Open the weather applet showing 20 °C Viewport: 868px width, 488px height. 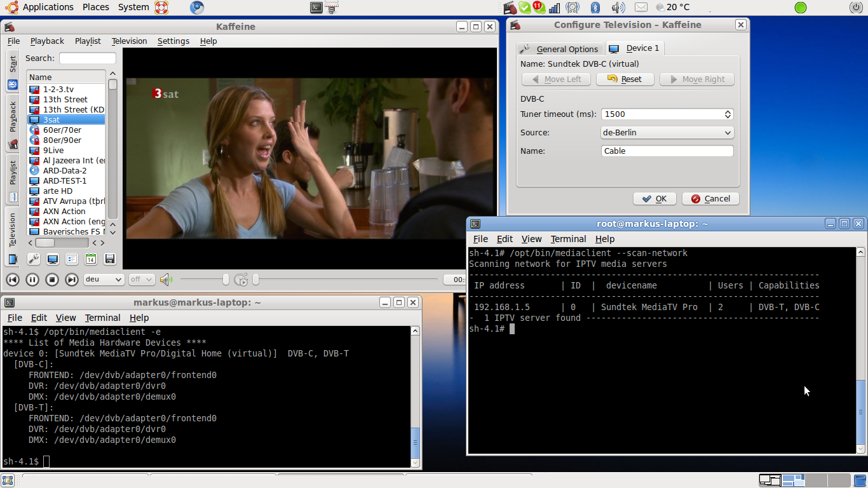672,8
